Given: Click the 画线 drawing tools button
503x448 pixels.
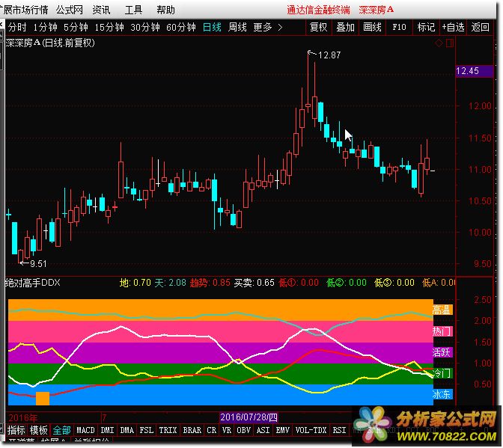Looking at the screenshot, I should click(372, 27).
